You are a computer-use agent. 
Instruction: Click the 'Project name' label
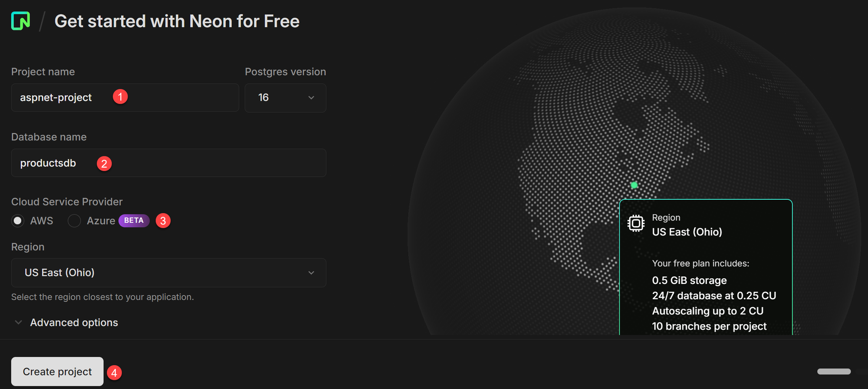(x=43, y=72)
